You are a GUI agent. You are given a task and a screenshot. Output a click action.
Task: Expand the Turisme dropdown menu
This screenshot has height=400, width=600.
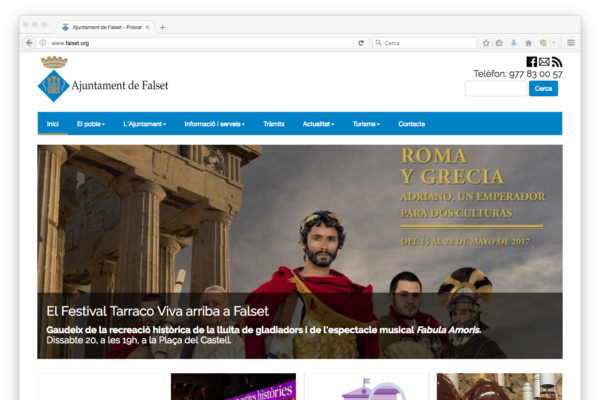tap(367, 124)
